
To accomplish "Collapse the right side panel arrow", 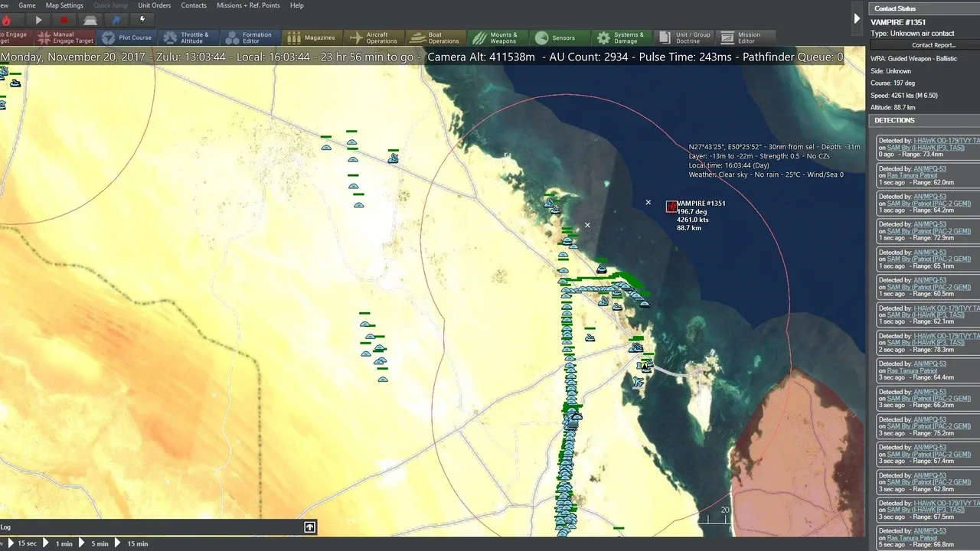I will click(x=857, y=18).
